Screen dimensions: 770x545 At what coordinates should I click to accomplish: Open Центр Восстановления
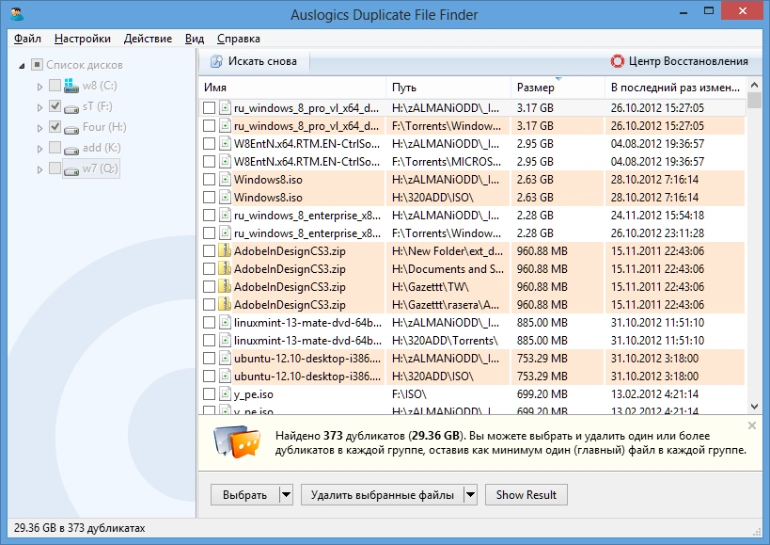point(680,61)
